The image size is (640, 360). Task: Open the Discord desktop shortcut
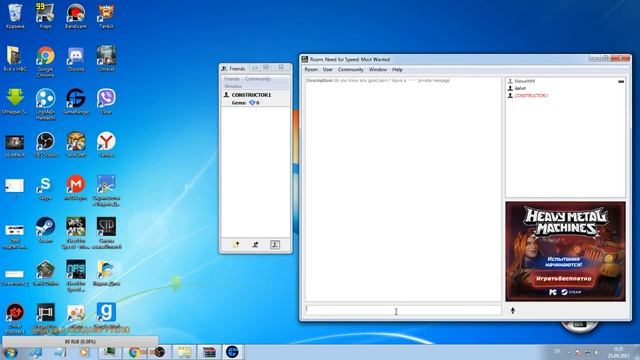tap(76, 59)
